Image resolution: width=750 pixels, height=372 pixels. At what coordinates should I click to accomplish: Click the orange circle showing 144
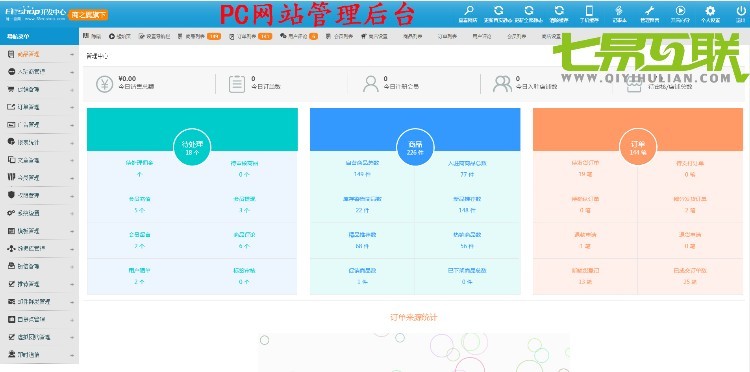pos(638,146)
